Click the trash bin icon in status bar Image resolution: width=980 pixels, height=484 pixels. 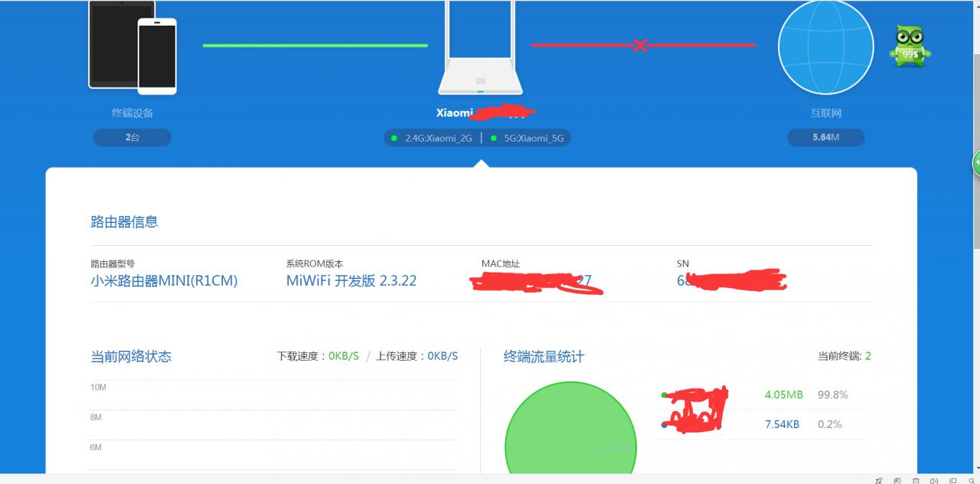click(916, 480)
